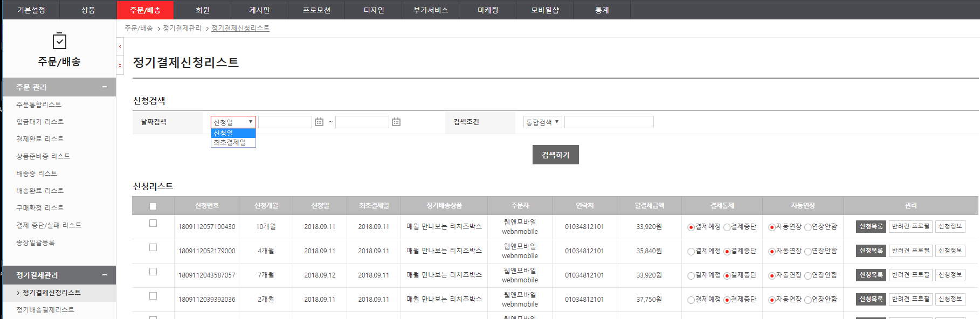Collapse 주문 관리 section with minus icon

[105, 87]
